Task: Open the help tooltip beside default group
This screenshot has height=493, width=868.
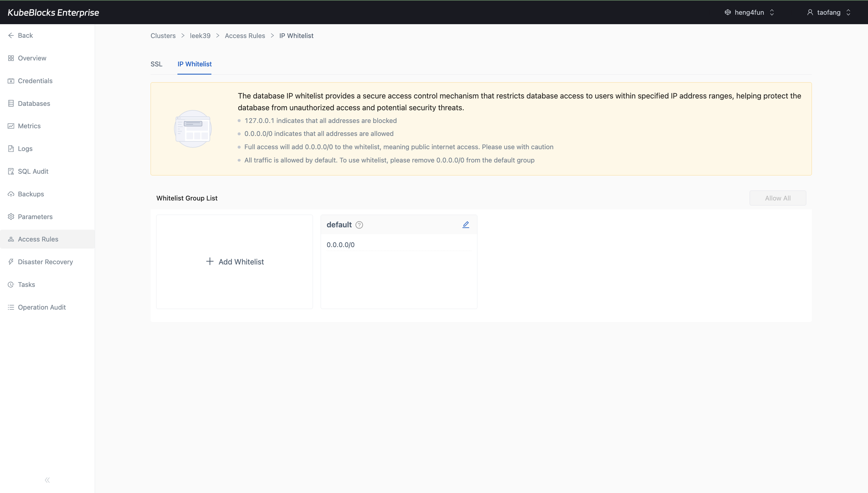Action: [359, 224]
